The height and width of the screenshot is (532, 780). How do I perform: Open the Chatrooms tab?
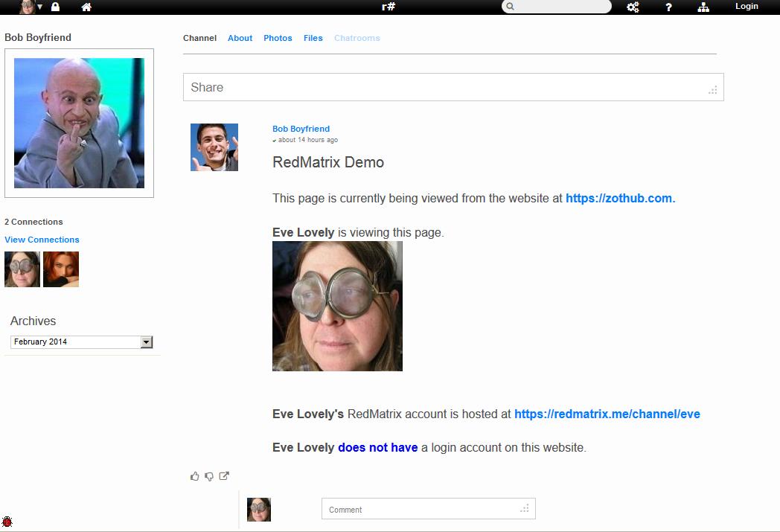[357, 38]
